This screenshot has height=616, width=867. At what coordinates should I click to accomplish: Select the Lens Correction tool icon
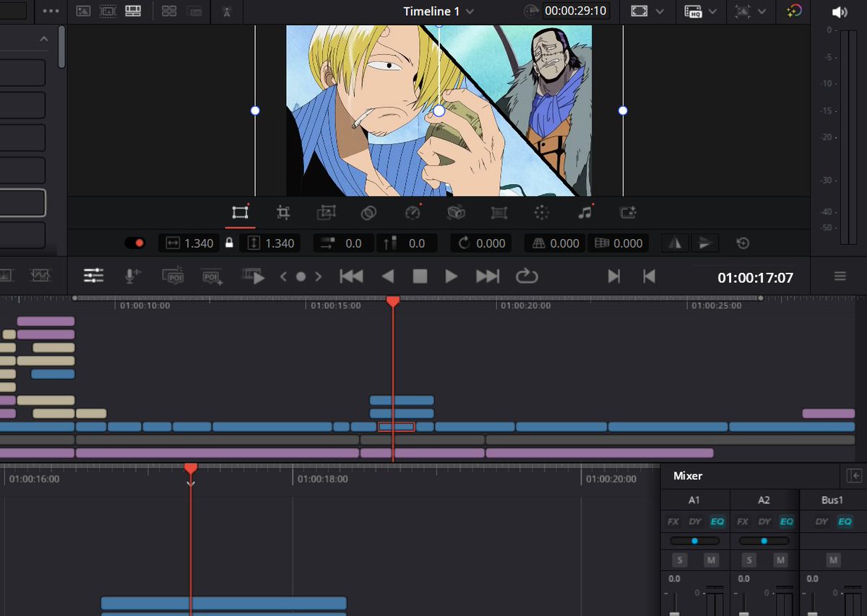click(499, 212)
